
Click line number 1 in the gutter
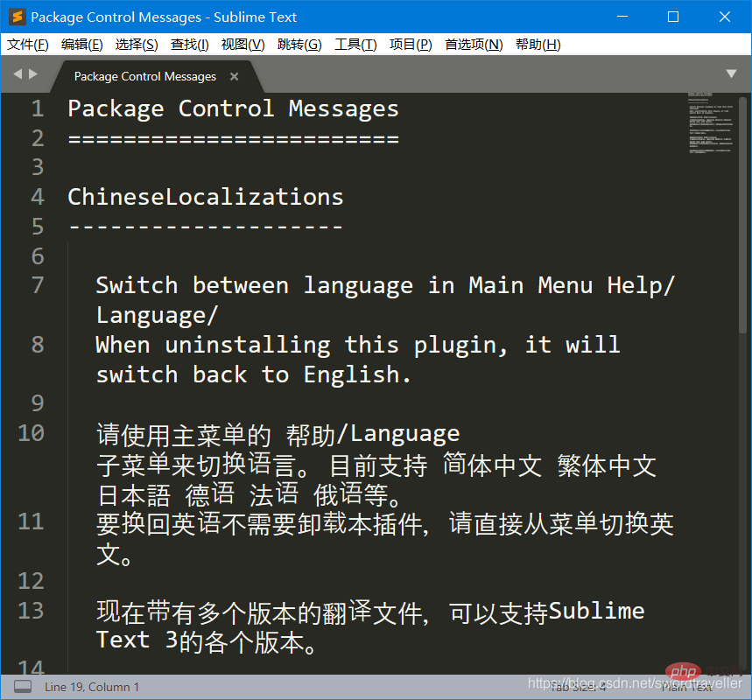pyautogui.click(x=38, y=108)
